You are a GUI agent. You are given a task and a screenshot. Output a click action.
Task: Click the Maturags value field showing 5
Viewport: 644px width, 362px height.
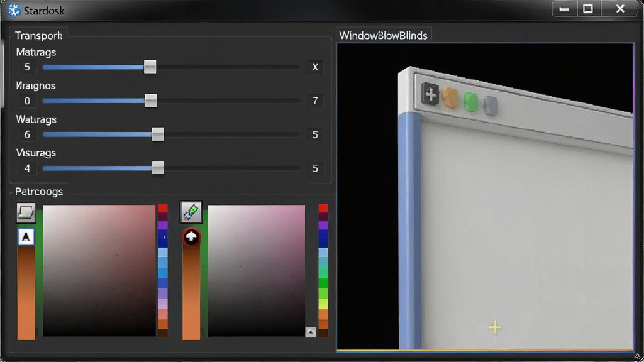(27, 67)
